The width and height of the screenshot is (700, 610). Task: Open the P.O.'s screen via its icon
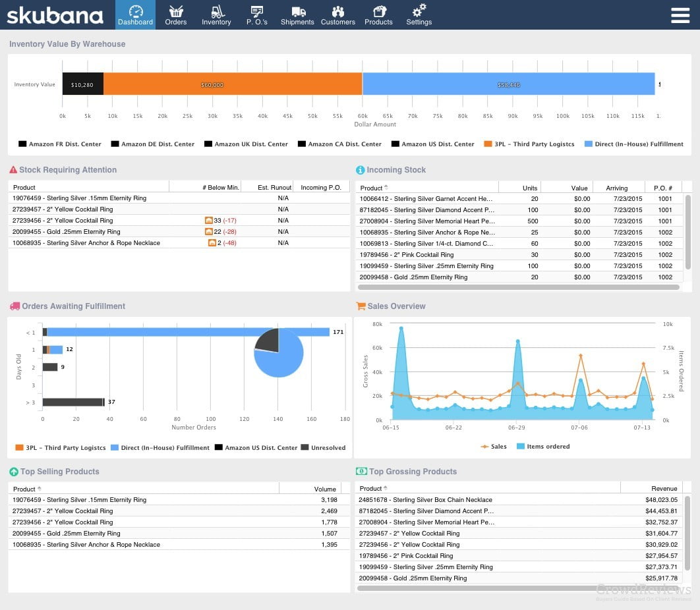(256, 14)
